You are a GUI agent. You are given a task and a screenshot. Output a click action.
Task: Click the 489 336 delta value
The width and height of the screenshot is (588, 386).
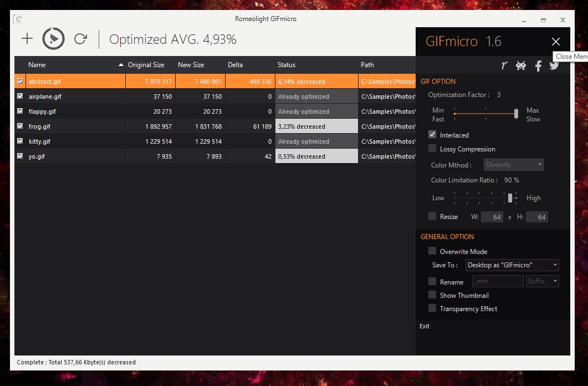pyautogui.click(x=260, y=82)
